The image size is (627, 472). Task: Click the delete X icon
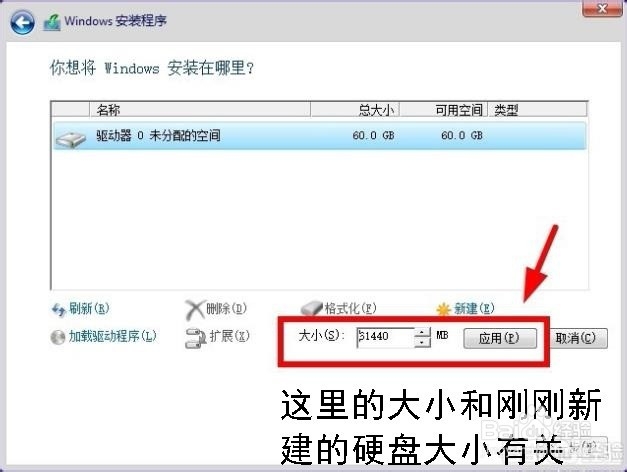click(195, 310)
